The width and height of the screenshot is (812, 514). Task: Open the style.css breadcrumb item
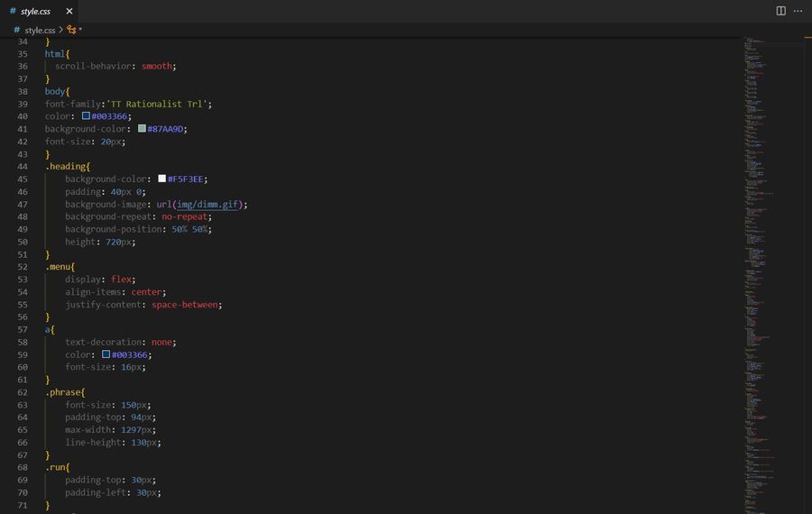coord(40,30)
